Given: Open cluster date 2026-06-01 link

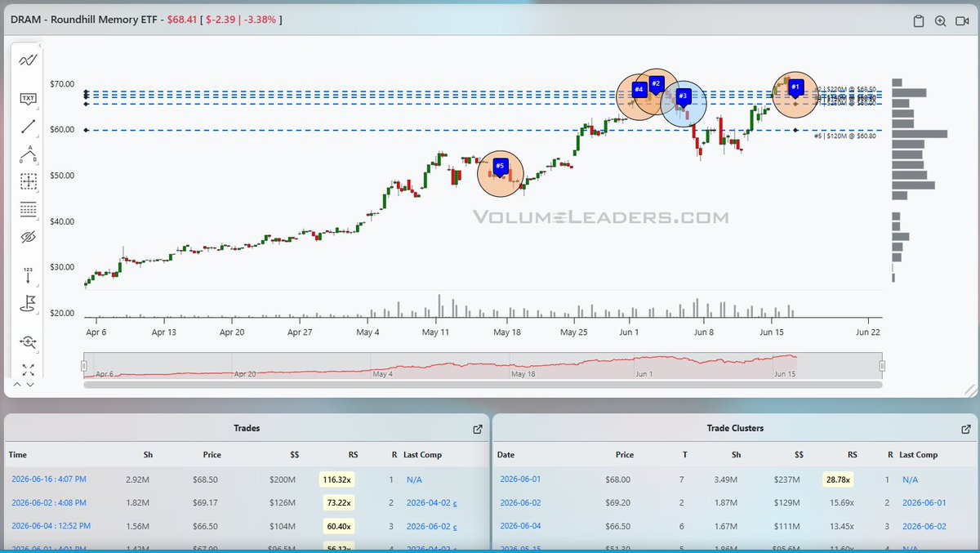Looking at the screenshot, I should pos(520,479).
